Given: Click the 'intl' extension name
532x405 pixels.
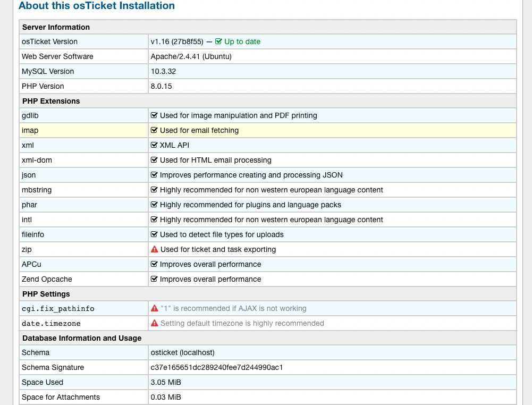Looking at the screenshot, I should point(27,220).
